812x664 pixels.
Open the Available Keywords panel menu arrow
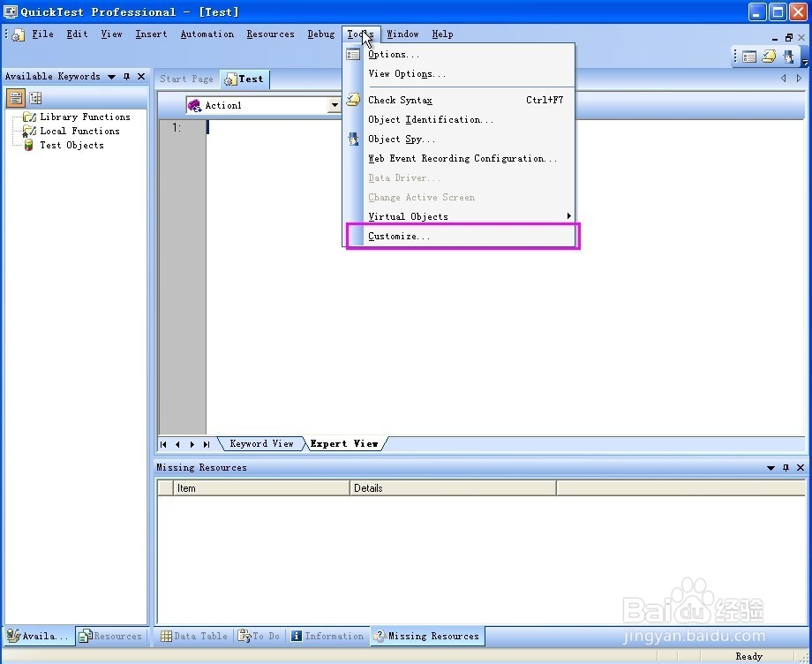111,77
